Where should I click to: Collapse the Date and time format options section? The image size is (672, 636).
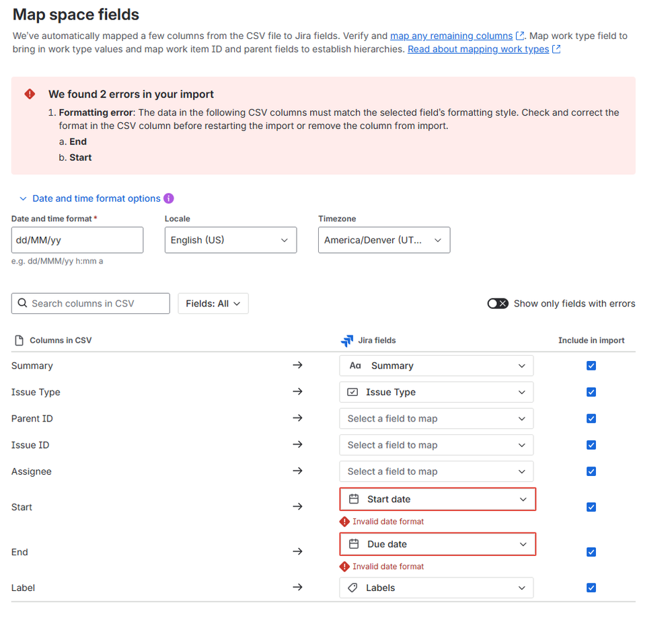pyautogui.click(x=23, y=198)
